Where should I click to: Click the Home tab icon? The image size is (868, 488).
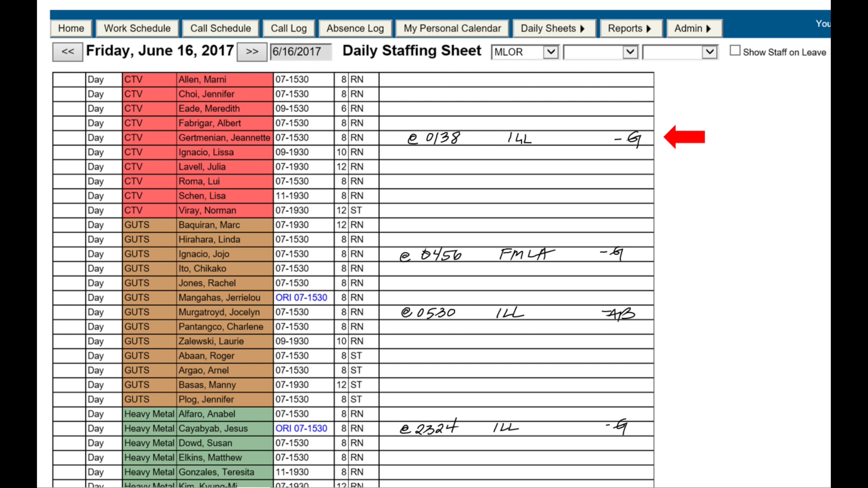click(70, 28)
